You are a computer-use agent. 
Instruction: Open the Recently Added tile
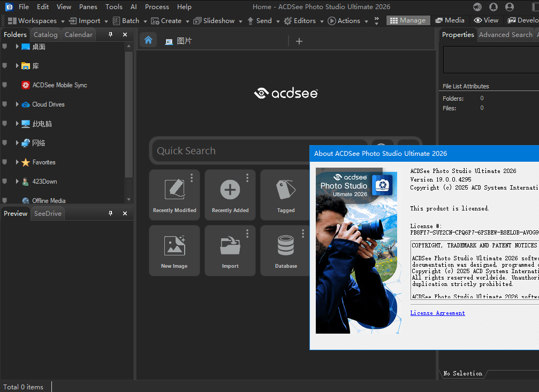click(230, 190)
